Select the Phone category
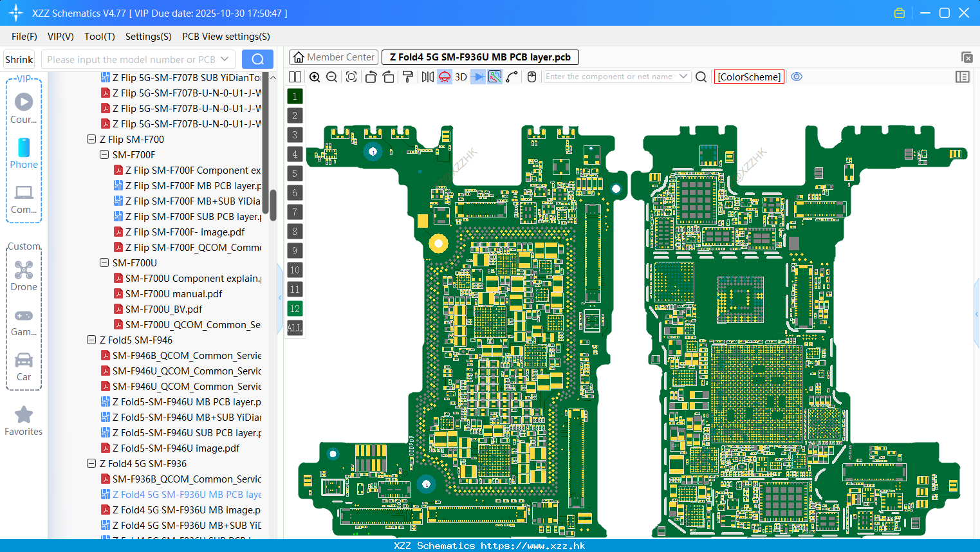980x552 pixels. (24, 153)
